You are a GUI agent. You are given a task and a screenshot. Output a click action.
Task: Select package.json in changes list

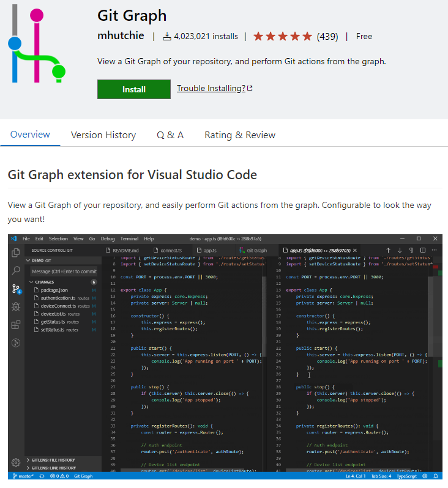click(x=62, y=290)
